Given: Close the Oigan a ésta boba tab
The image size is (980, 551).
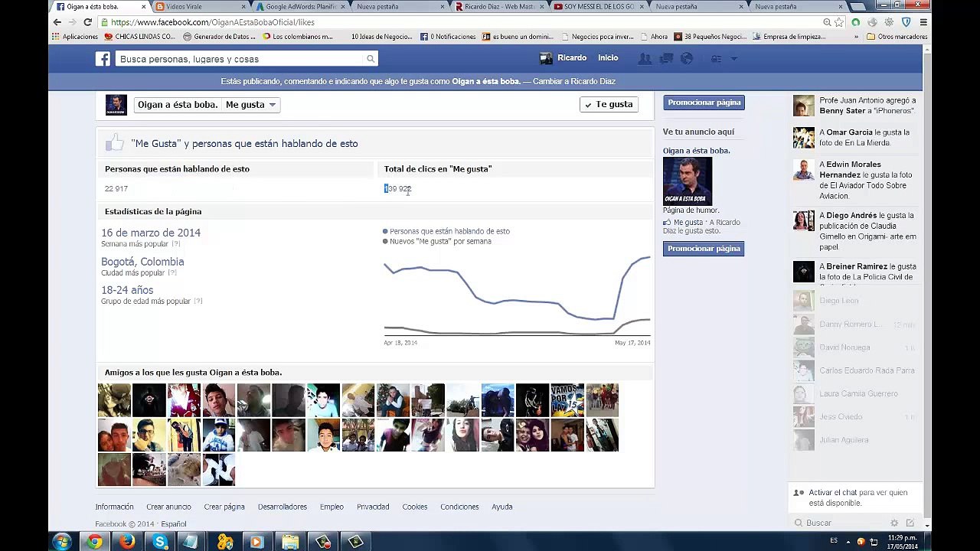Looking at the screenshot, I should pyautogui.click(x=143, y=7).
